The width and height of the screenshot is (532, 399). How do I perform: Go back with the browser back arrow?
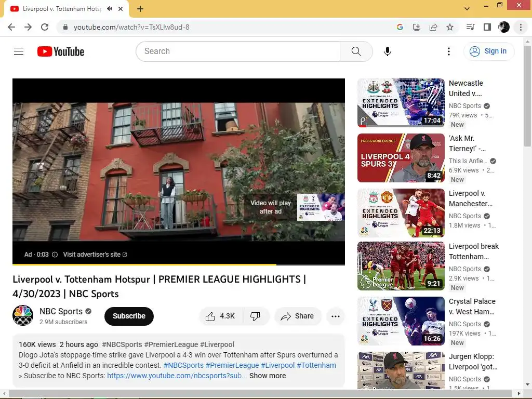click(x=11, y=27)
